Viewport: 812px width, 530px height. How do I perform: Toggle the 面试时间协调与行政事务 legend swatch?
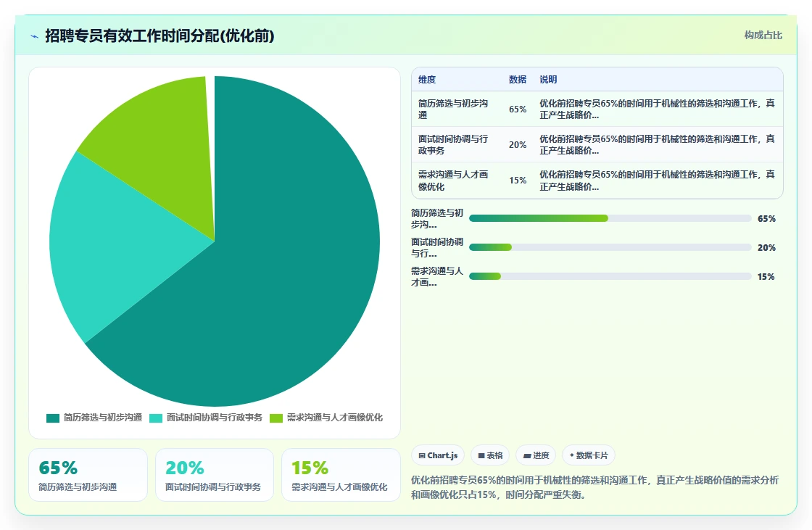(156, 418)
